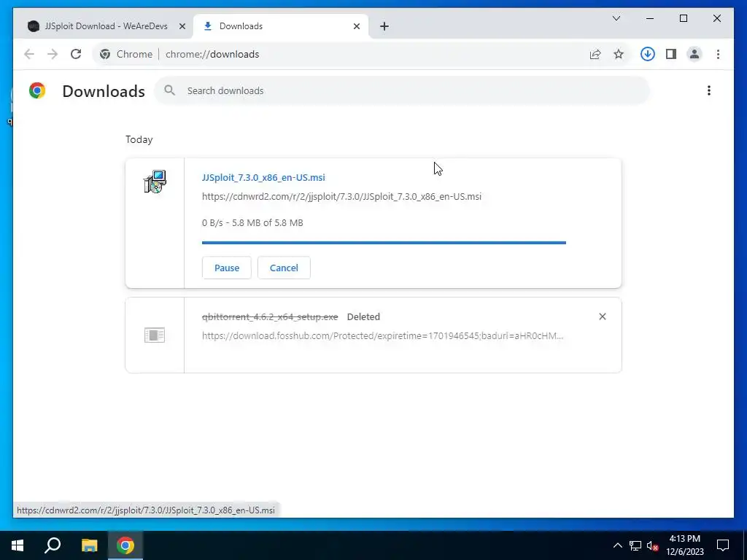Screen dimensions: 747x560
Task: Click the Chrome site info icon in address bar
Action: [105, 54]
